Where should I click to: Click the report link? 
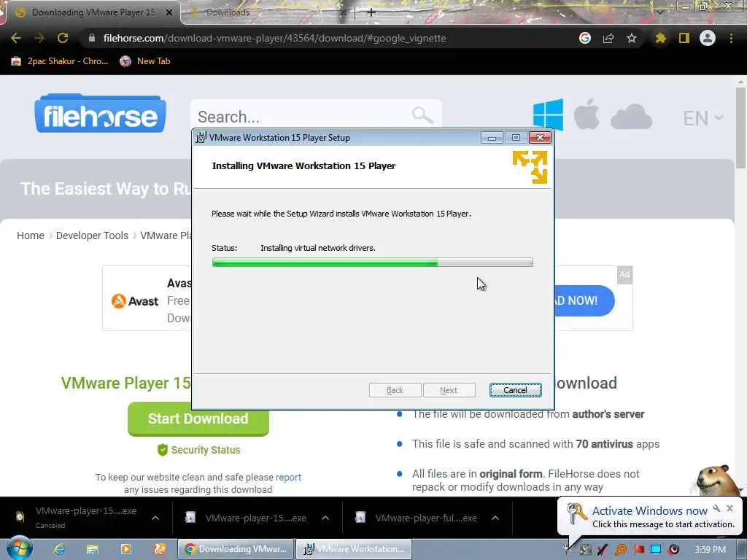(288, 477)
